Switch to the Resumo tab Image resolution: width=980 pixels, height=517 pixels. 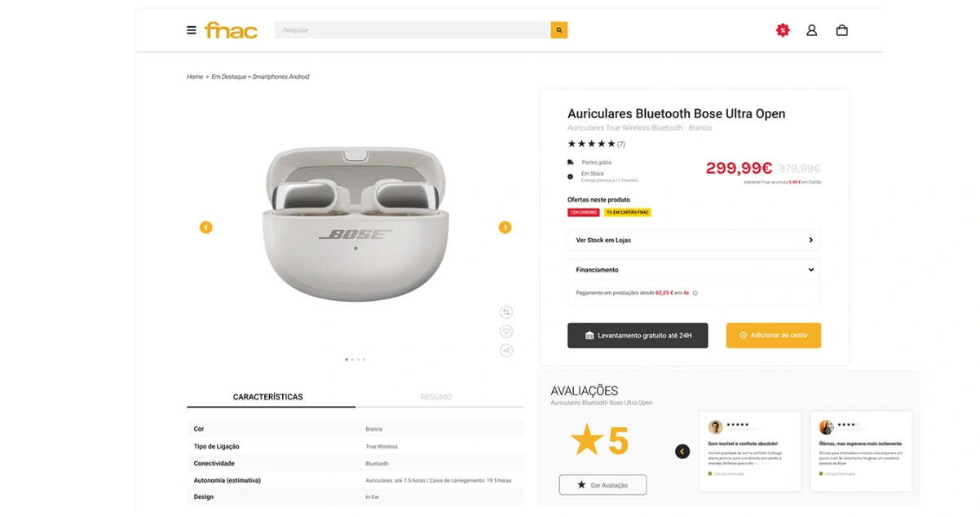click(436, 397)
